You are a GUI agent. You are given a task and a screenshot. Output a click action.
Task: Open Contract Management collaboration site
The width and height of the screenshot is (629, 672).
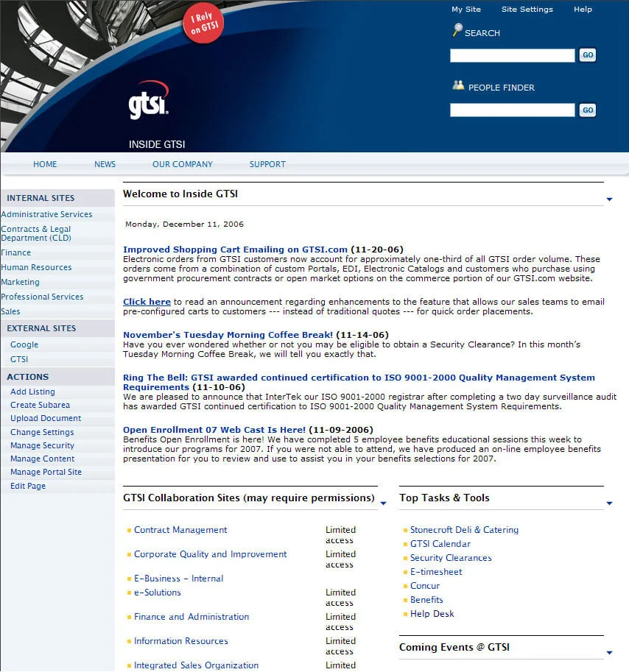[180, 530]
